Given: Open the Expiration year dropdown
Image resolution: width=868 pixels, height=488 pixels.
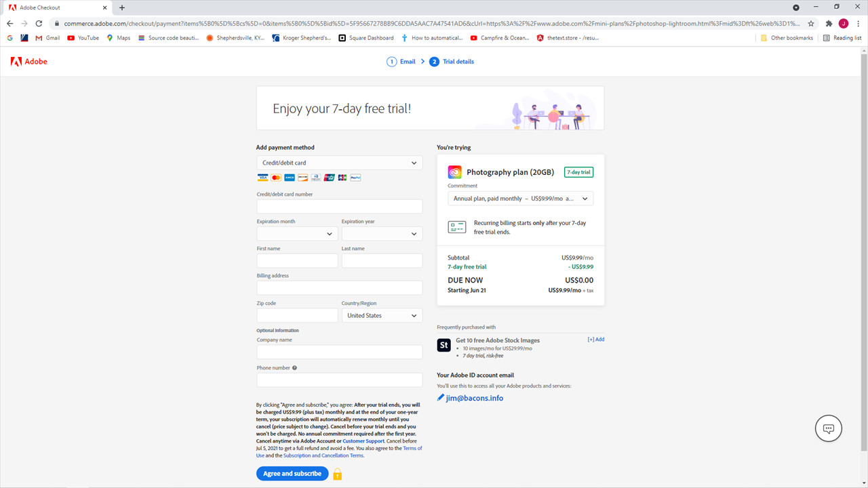Looking at the screenshot, I should coord(382,234).
